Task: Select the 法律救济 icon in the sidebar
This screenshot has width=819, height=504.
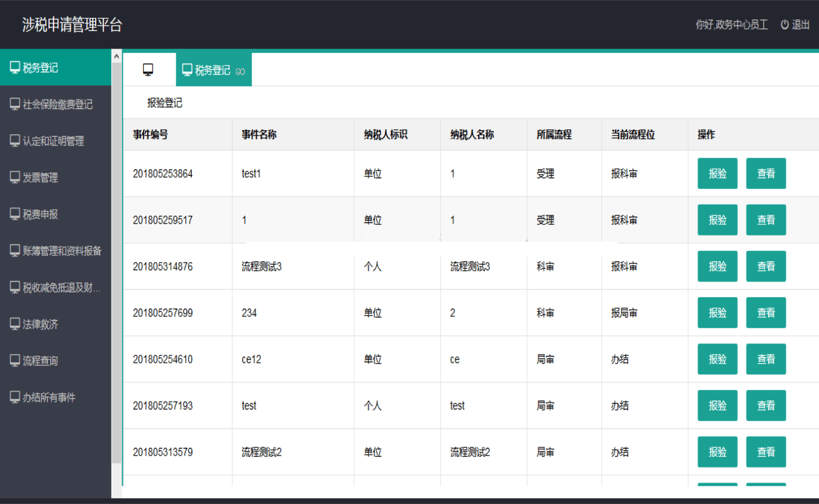Action: (x=14, y=324)
